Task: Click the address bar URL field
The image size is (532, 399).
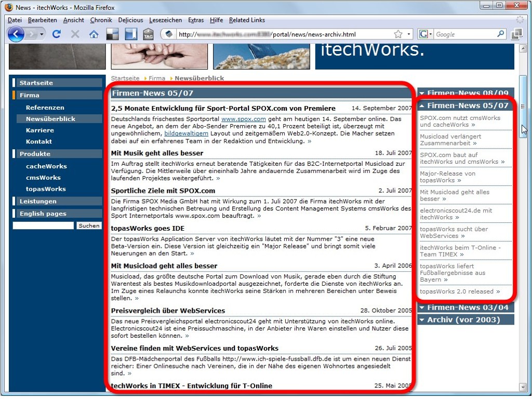Action: [284, 34]
